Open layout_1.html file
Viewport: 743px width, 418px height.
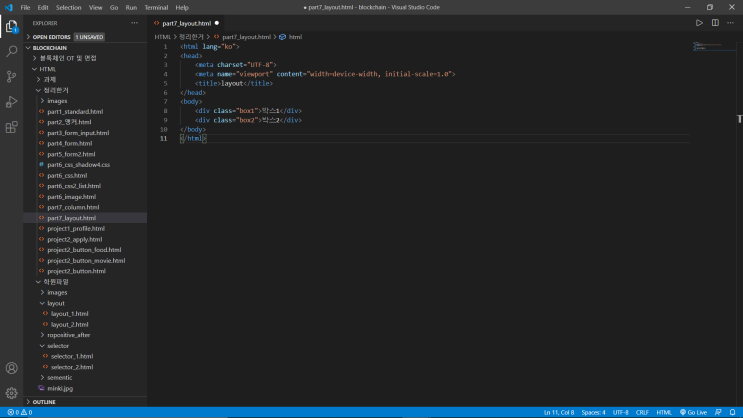coord(85,314)
